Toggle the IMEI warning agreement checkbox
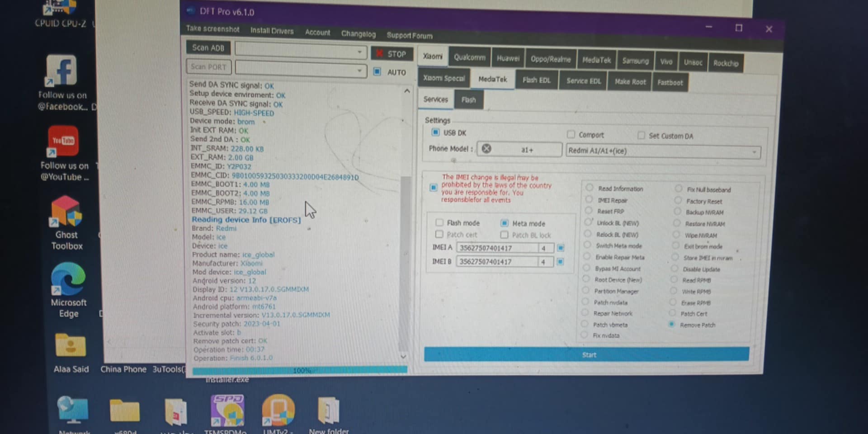The height and width of the screenshot is (434, 868). point(434,187)
